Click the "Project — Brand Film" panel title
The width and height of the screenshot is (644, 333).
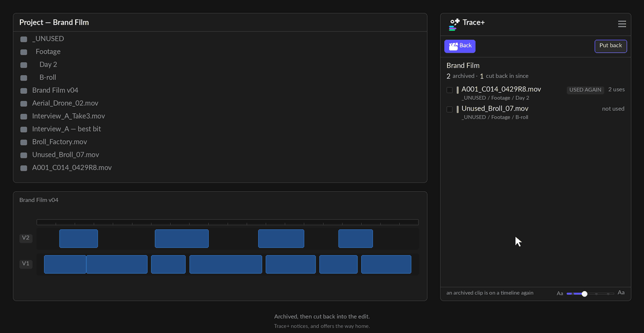(x=54, y=23)
